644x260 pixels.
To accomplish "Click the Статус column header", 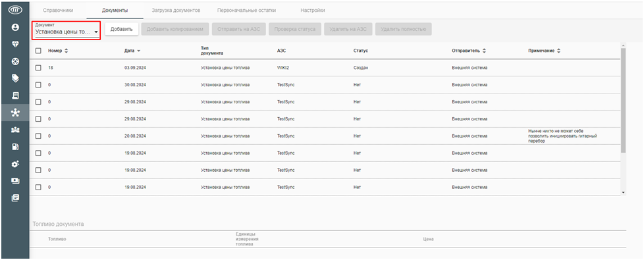I will [x=361, y=51].
